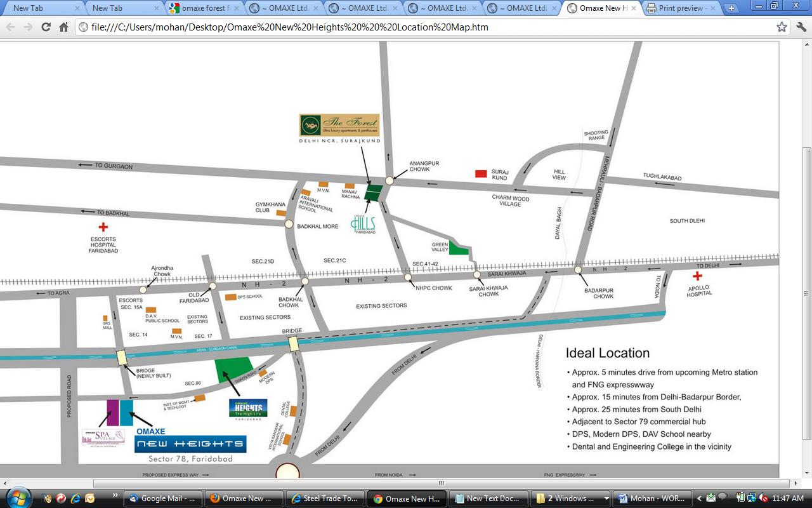812x508 pixels.
Task: Click the BADKHAL MORE label
Action: [318, 226]
